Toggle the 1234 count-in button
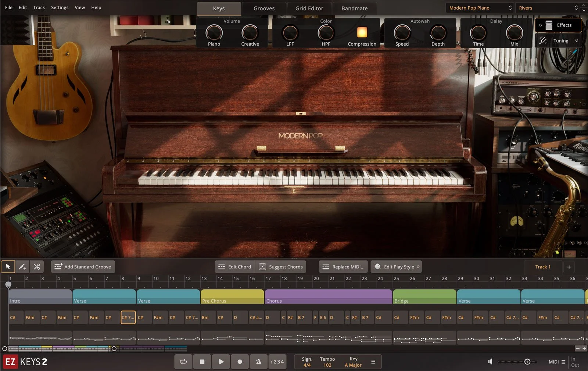Viewport: 588px width, 371px height. [x=277, y=362]
